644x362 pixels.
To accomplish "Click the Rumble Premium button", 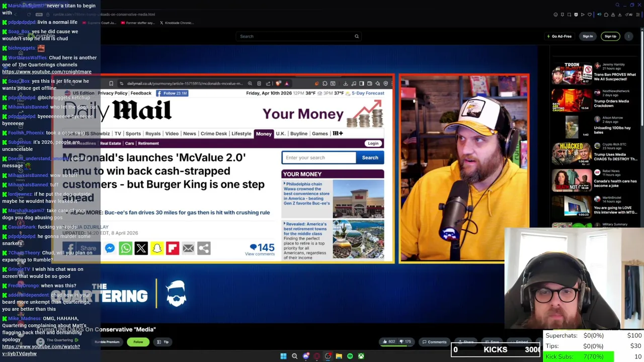I will (107, 342).
